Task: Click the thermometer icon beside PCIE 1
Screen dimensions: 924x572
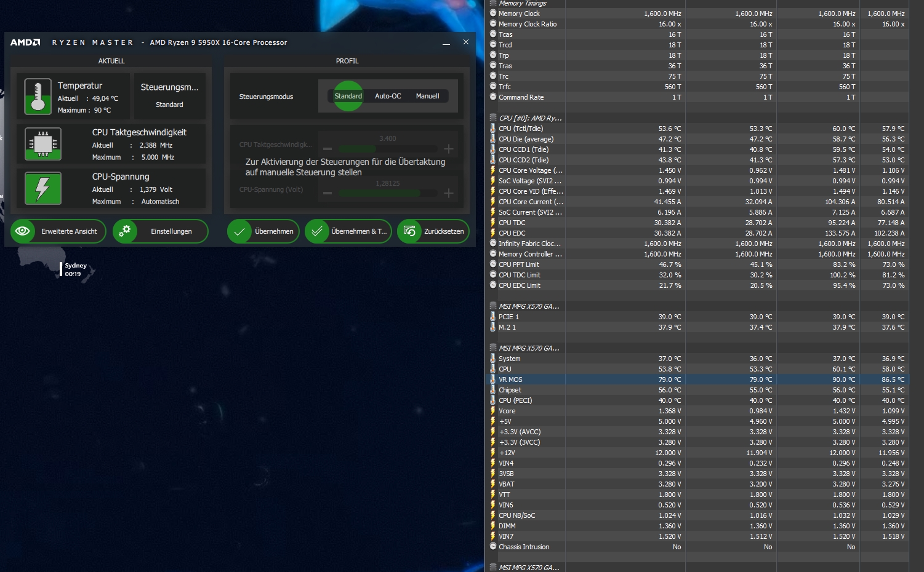Action: coord(493,317)
